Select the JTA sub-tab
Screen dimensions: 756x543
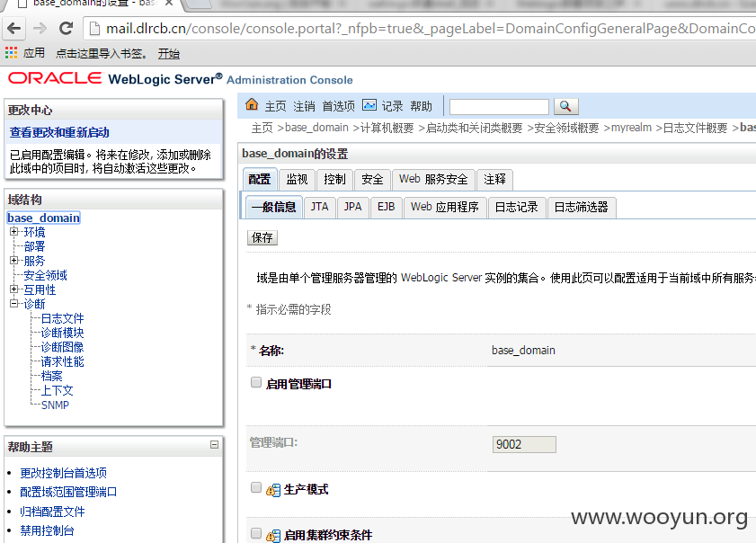320,208
